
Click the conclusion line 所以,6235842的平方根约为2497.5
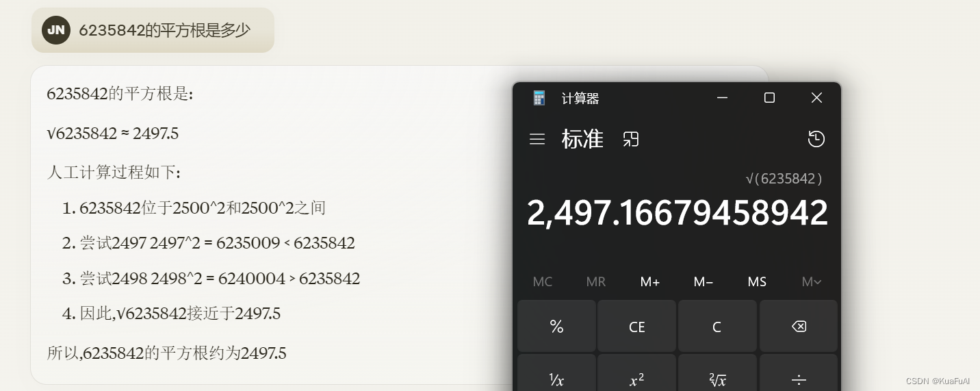coord(166,353)
